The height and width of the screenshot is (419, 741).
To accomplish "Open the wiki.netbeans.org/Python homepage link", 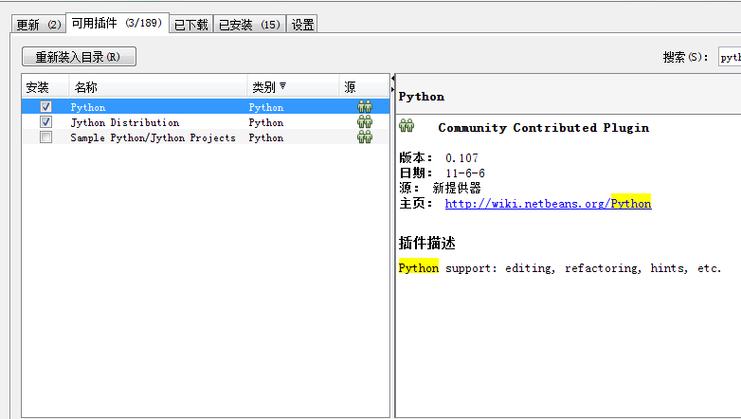I will 548,204.
